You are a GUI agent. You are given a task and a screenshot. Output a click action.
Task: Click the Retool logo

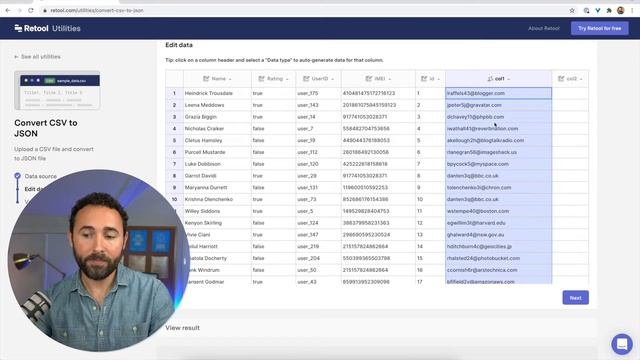tap(31, 28)
